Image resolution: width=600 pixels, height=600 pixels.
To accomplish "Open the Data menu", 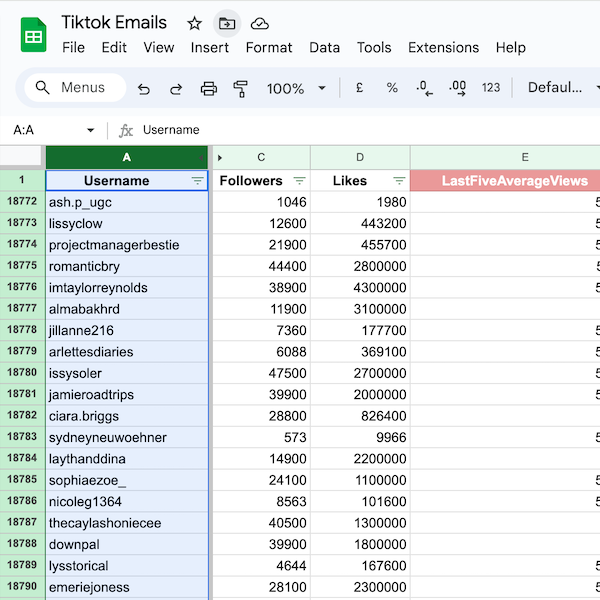I will 324,47.
